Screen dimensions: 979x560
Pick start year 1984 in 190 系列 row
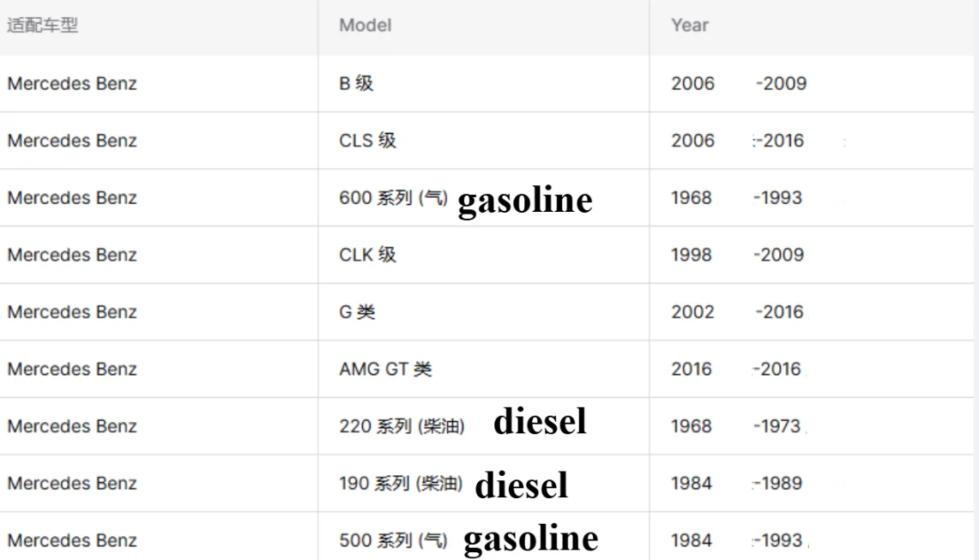pos(692,483)
